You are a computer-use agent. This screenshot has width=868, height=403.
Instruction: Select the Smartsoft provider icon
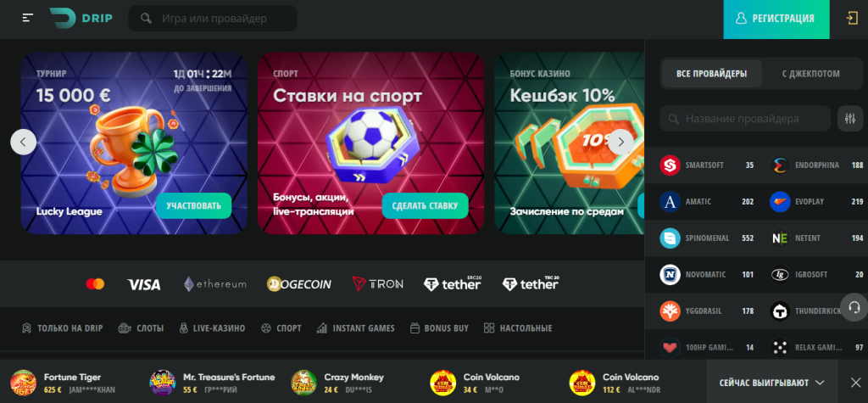[x=670, y=165]
